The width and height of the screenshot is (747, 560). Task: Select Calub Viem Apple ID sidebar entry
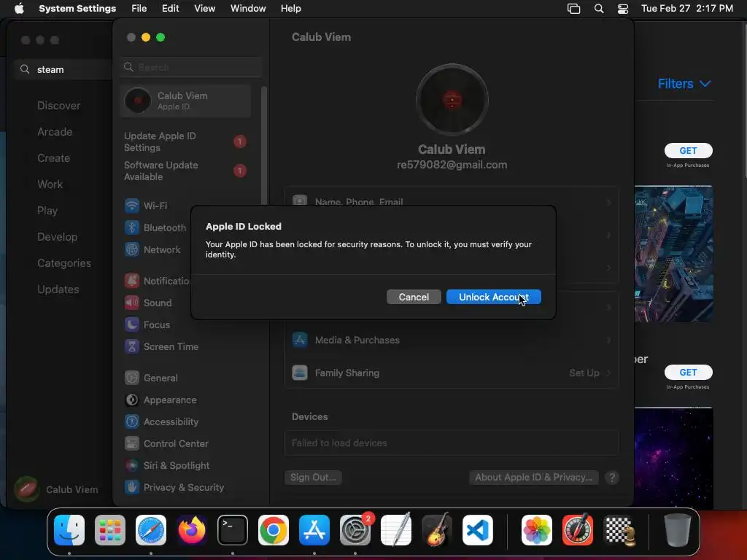click(185, 101)
